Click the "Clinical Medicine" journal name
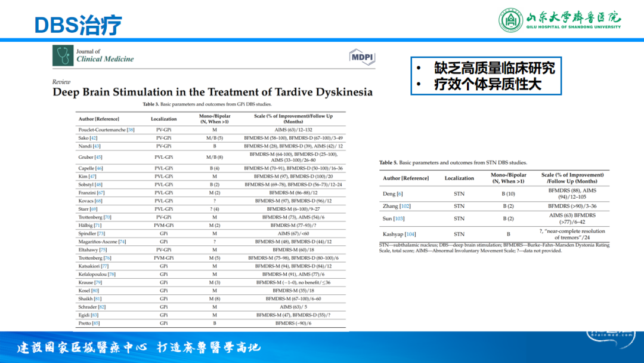The height and width of the screenshot is (363, 644). pos(105,59)
